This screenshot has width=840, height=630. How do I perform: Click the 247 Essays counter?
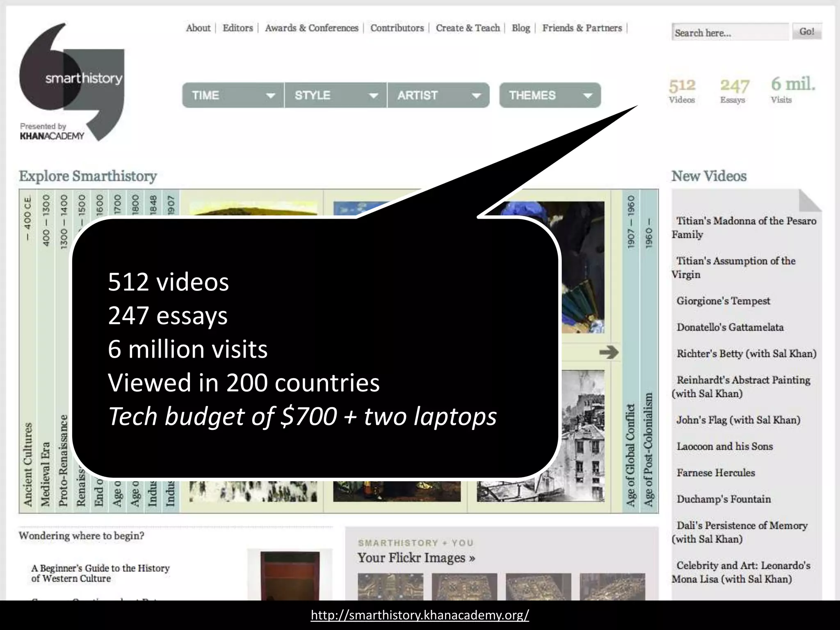point(734,91)
